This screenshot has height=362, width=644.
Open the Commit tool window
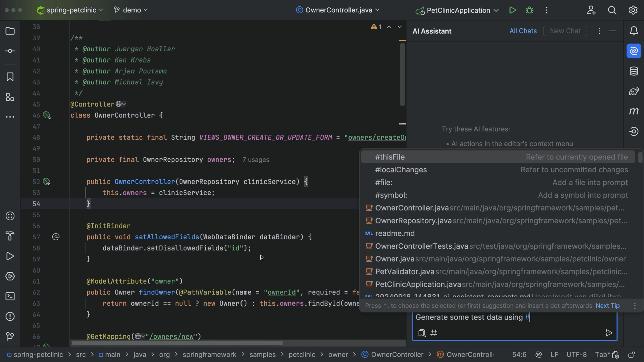[10, 51]
